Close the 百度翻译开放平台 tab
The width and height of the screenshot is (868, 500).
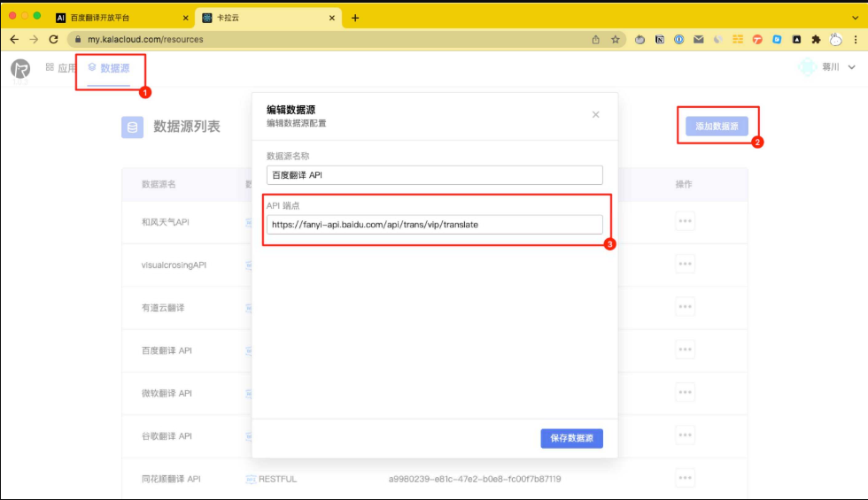pyautogui.click(x=185, y=18)
